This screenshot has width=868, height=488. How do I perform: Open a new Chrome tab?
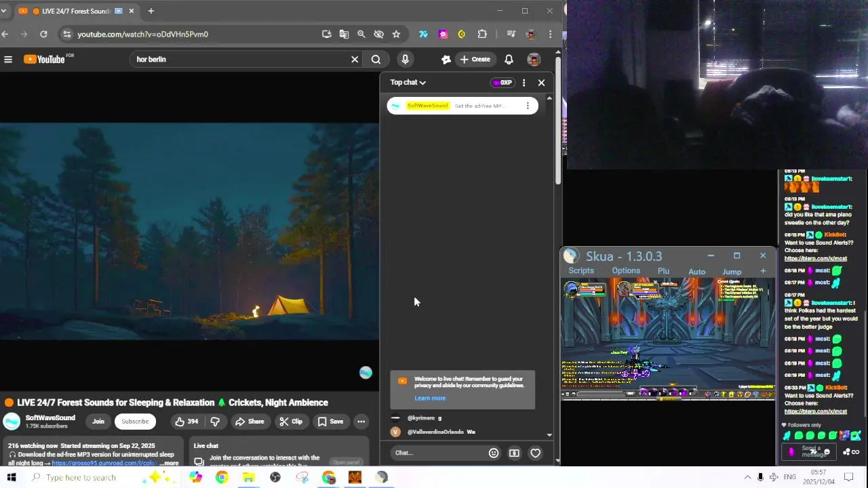(151, 11)
